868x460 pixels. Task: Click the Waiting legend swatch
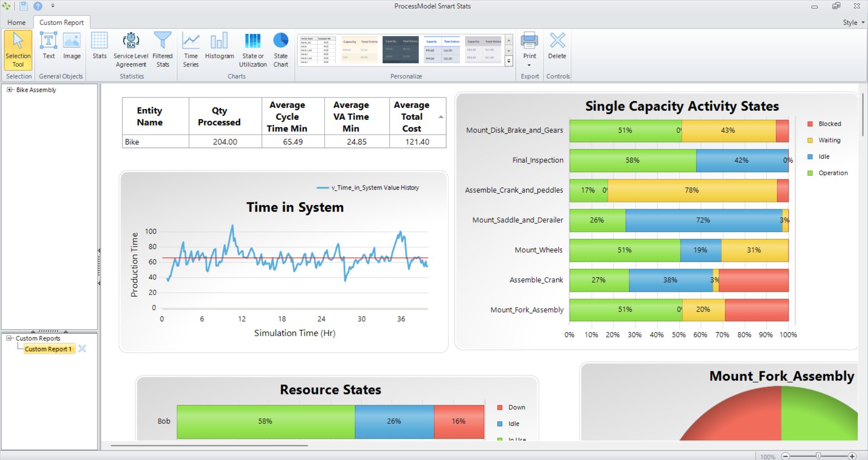[x=810, y=141]
